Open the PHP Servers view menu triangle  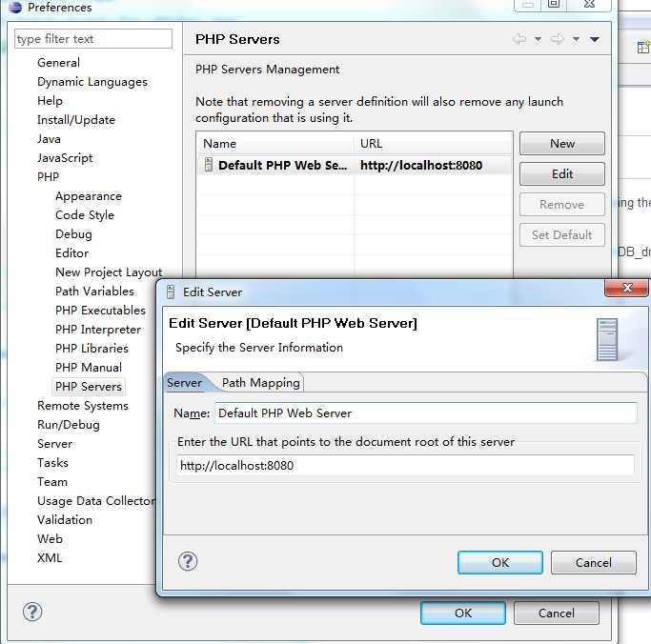(x=595, y=39)
